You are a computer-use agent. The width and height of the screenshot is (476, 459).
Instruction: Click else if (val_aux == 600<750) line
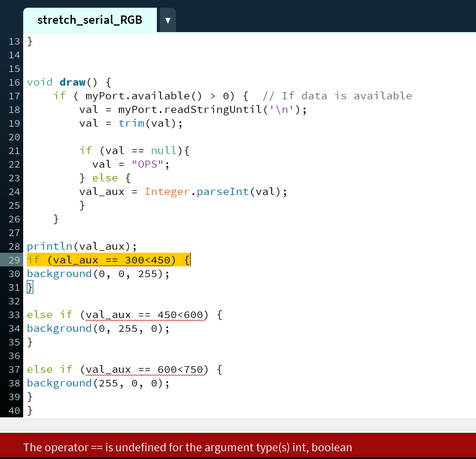124,369
